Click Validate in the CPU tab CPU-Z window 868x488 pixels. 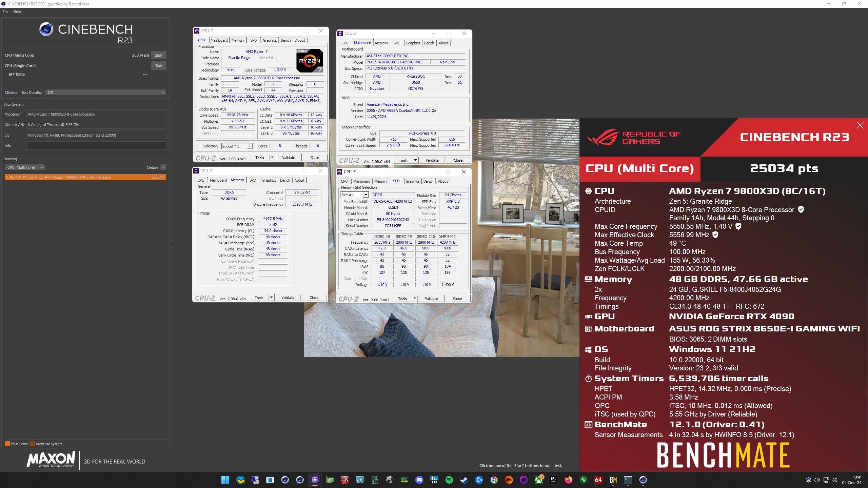[x=289, y=158]
